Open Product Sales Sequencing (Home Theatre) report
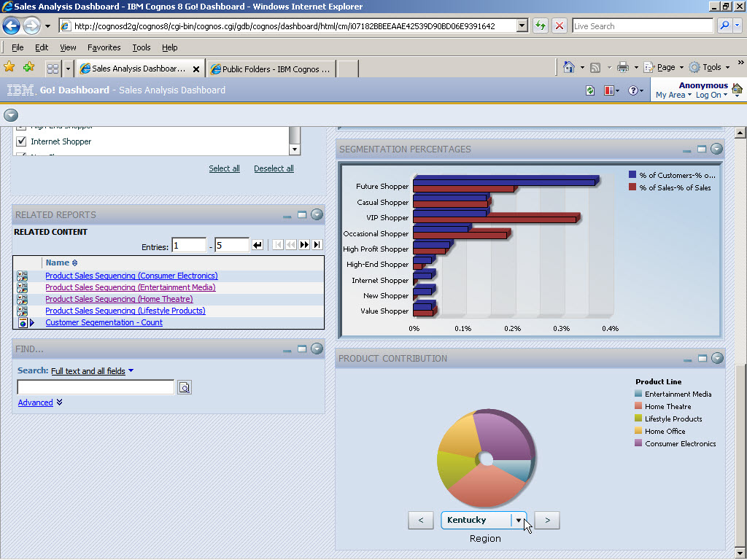This screenshot has height=560, width=747. 118,299
